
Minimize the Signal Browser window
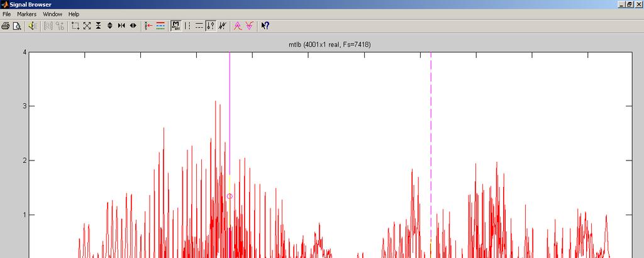point(621,4)
